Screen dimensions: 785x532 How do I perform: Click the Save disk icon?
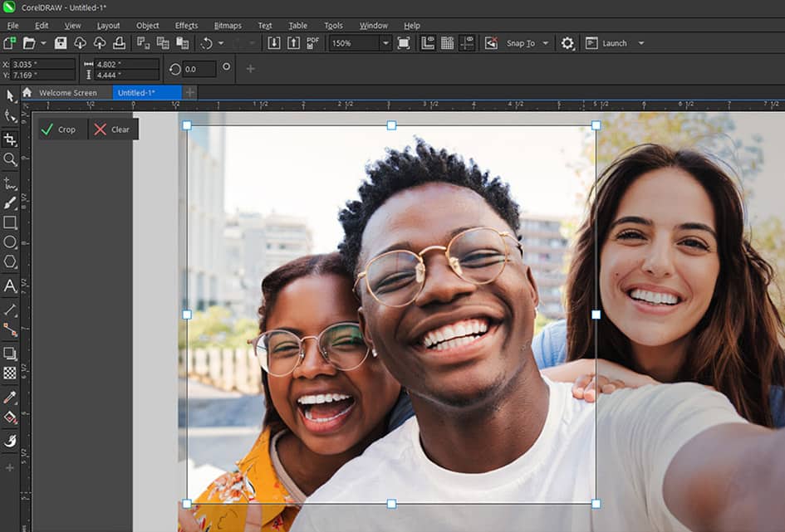click(61, 43)
